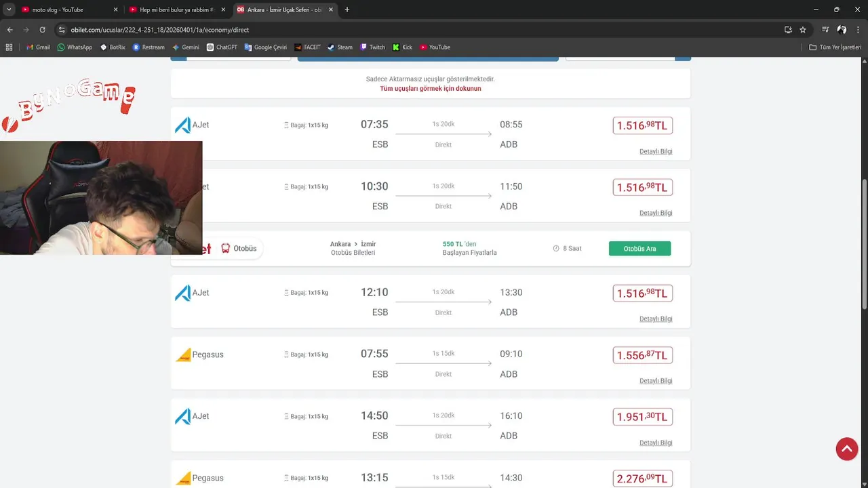
Task: Open the Chrome apps grid icon
Action: point(9,47)
